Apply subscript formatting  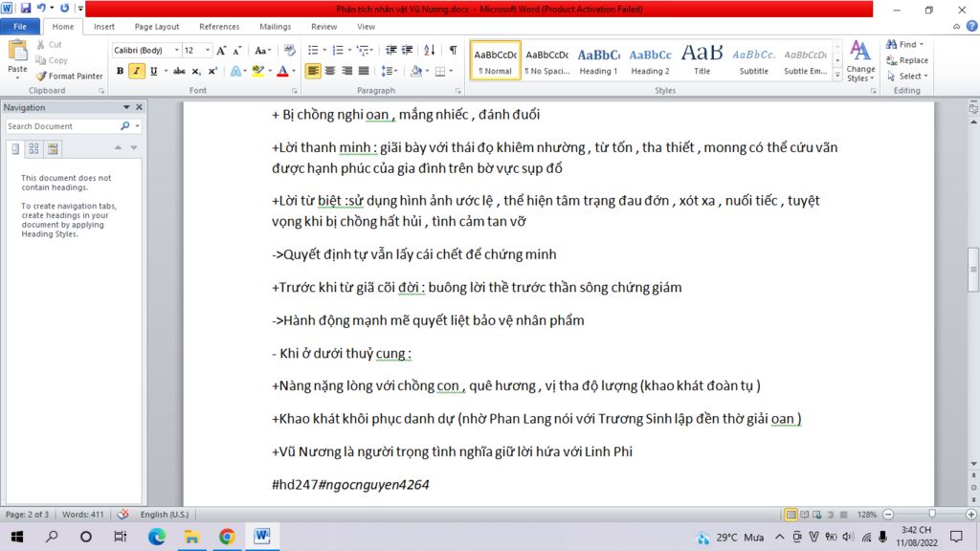click(x=196, y=71)
